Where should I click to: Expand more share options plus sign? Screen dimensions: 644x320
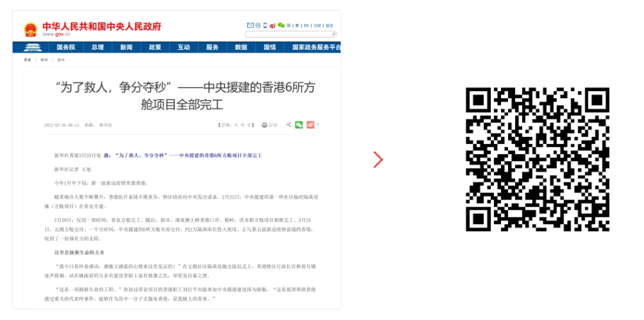point(317,124)
